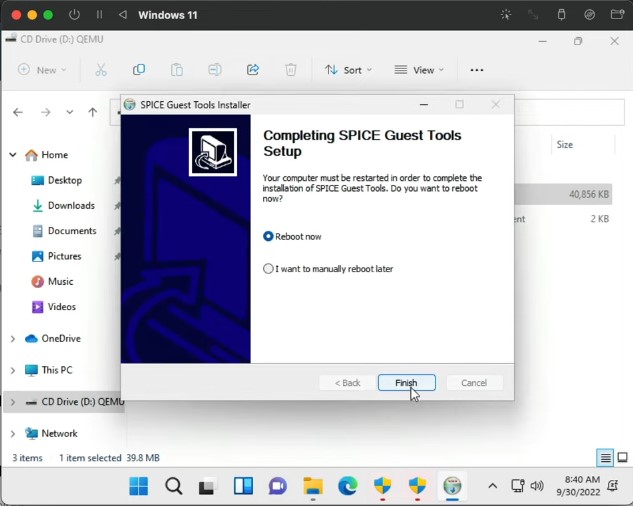Show hidden system tray icons

pyautogui.click(x=493, y=486)
